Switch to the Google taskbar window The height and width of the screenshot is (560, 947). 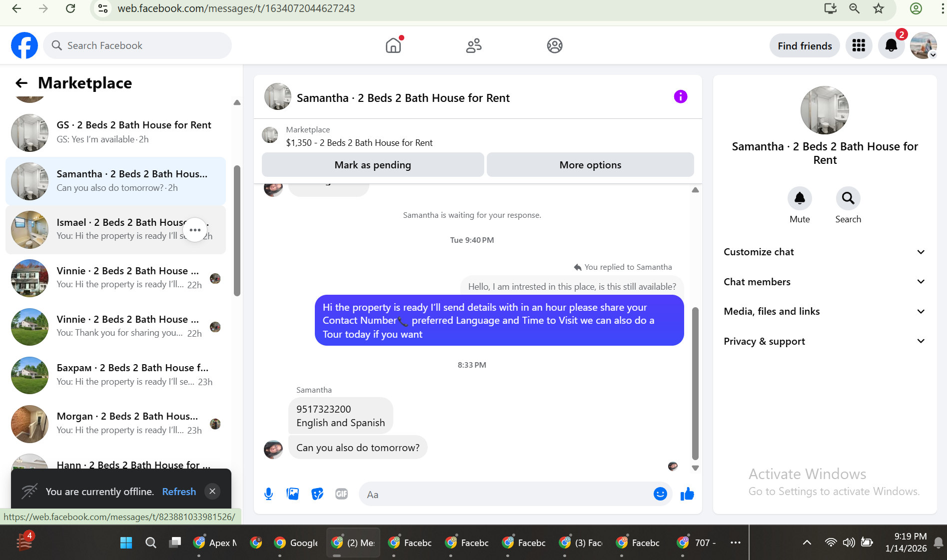(297, 543)
